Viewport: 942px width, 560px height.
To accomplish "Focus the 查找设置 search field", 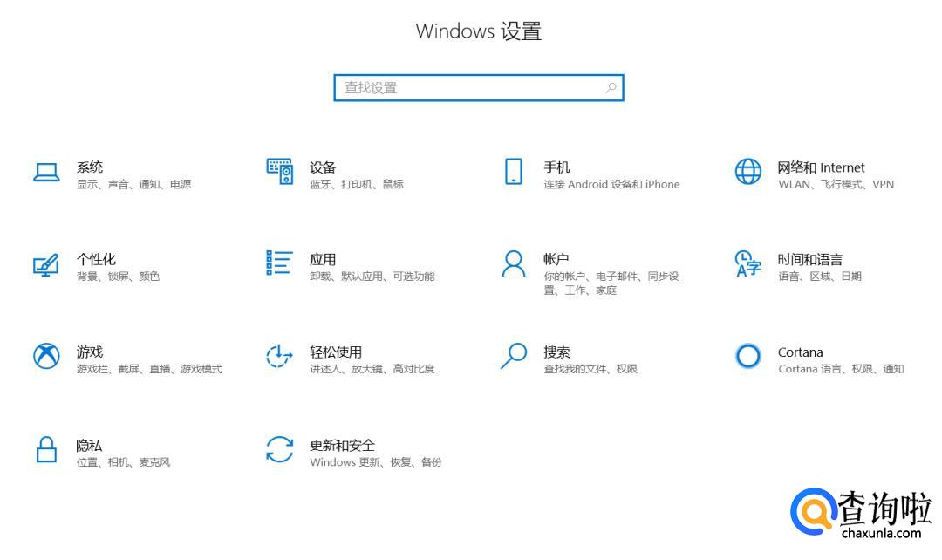I will (x=479, y=88).
